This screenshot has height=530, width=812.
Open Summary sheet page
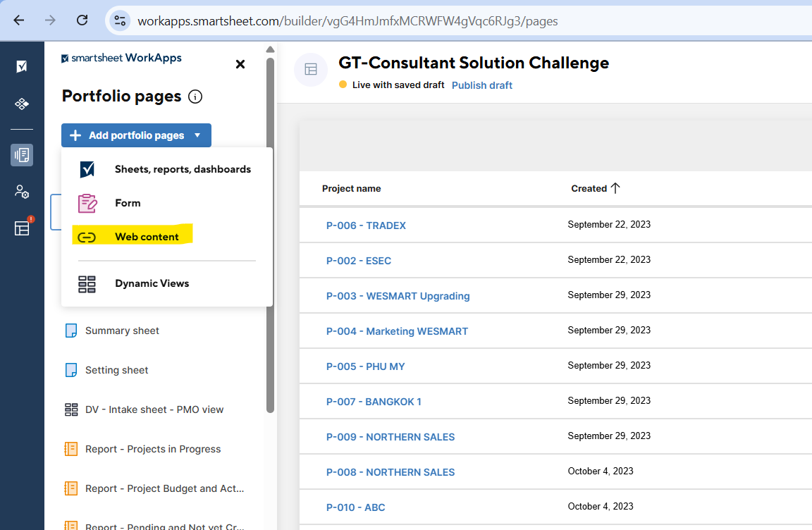(122, 331)
